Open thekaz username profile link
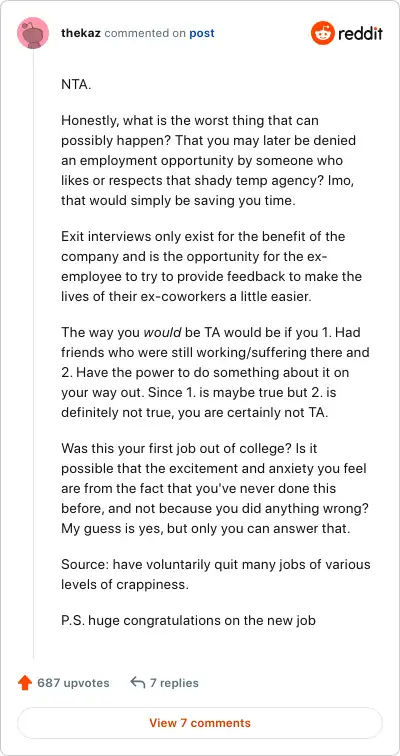The width and height of the screenshot is (400, 756). point(81,33)
